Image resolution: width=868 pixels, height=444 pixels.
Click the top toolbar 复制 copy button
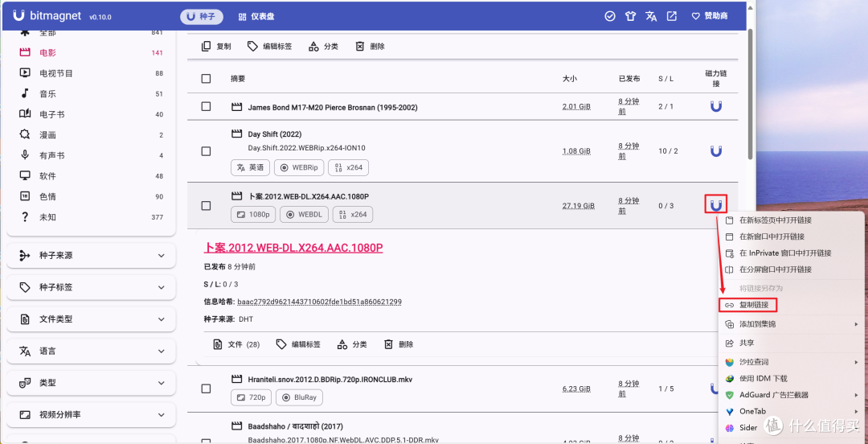[x=216, y=47]
